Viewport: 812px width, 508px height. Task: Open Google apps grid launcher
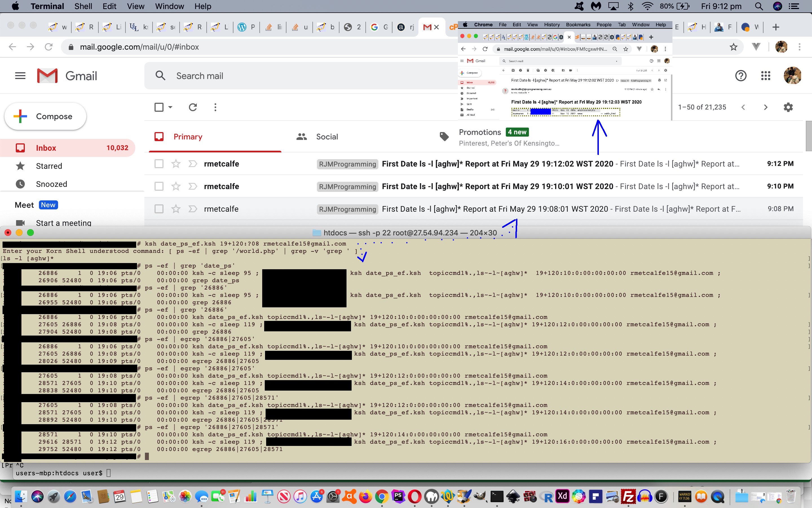(x=766, y=76)
